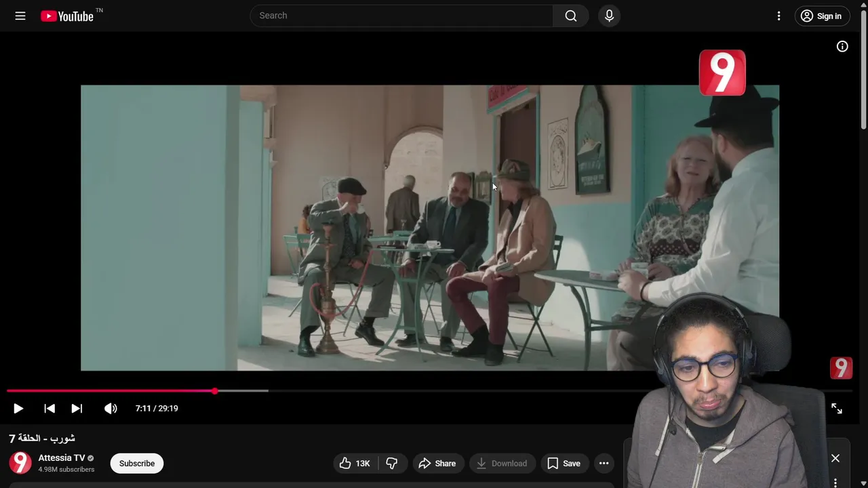
Task: Like the video with 13K thumbs up
Action: coord(355,464)
